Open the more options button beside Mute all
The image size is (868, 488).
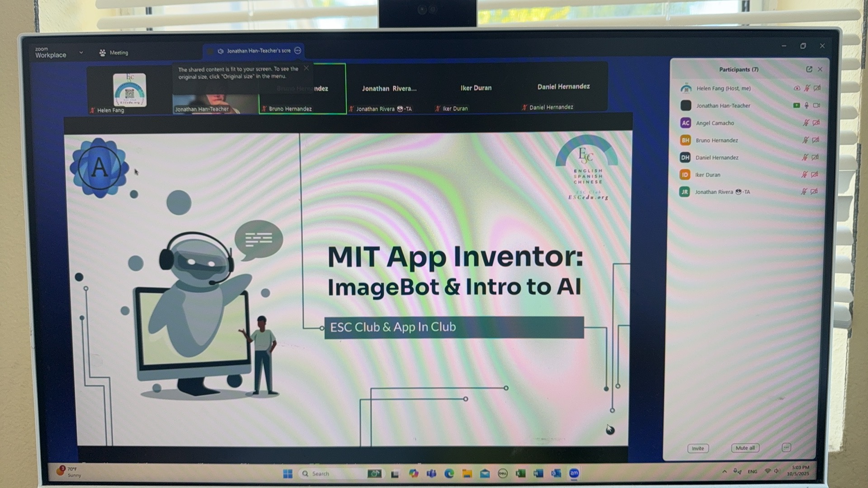786,447
